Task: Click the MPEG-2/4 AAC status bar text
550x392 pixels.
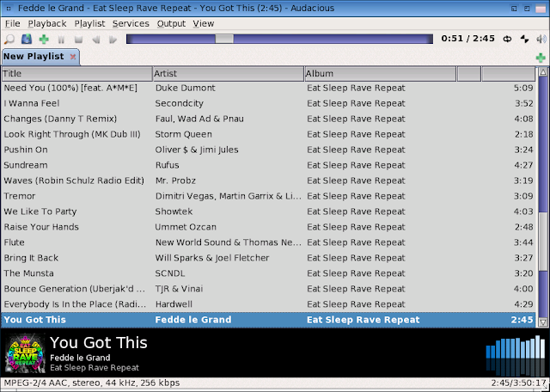Action: point(92,383)
